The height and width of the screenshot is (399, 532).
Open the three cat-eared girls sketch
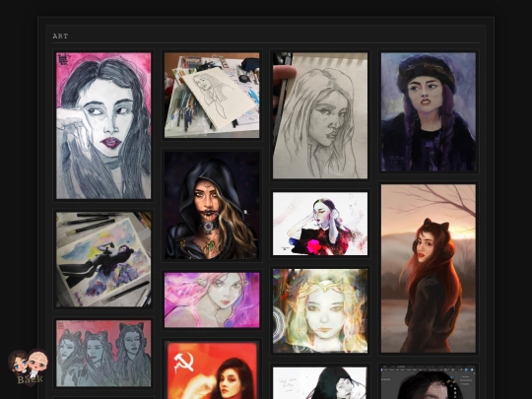[x=103, y=354]
